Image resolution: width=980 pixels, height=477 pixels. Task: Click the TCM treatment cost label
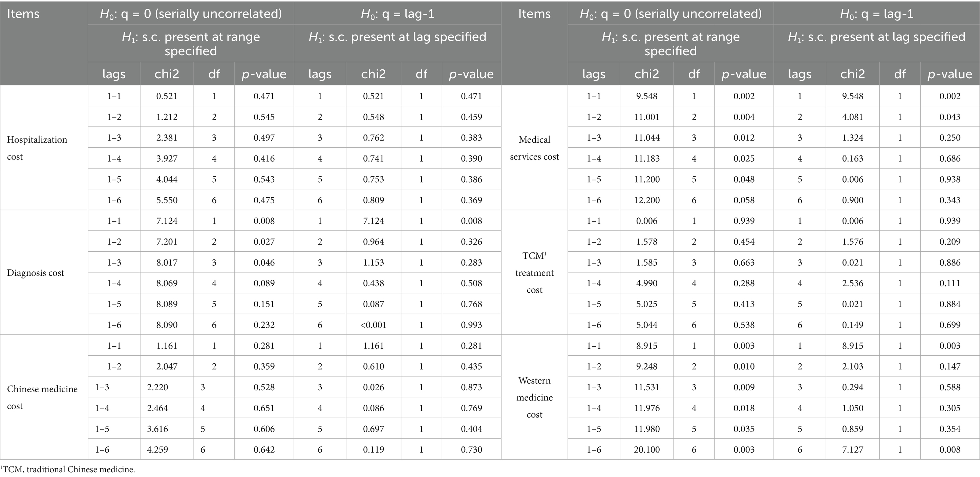click(x=534, y=273)
